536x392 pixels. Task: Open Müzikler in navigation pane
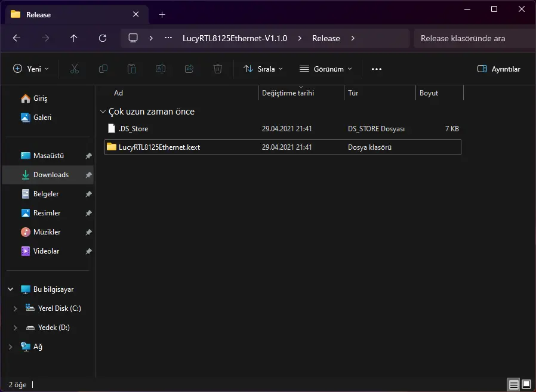(48, 233)
